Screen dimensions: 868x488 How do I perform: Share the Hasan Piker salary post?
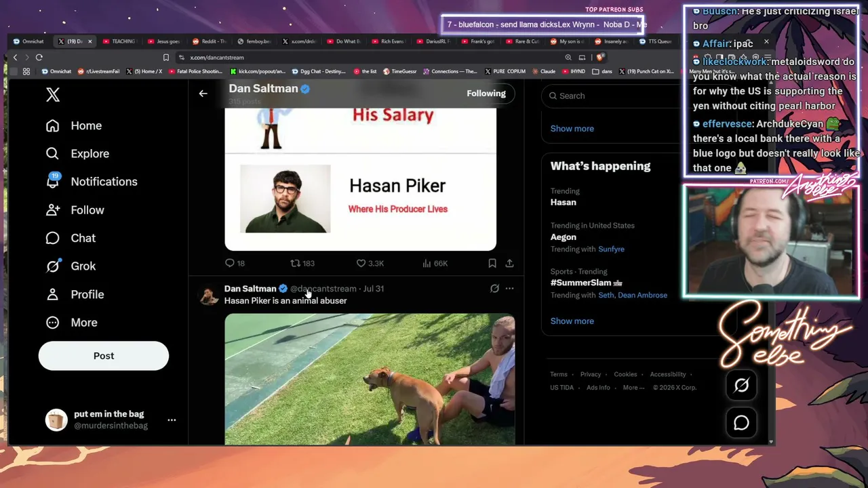click(509, 263)
